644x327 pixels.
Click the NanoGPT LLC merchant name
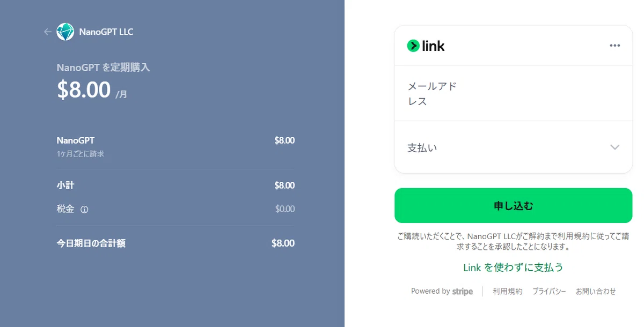(106, 32)
